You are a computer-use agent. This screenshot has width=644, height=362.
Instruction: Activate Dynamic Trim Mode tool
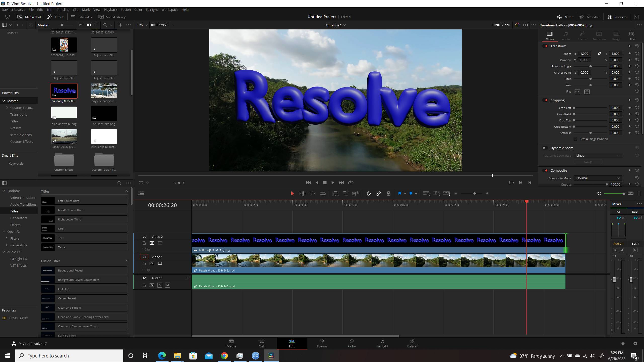point(313,193)
